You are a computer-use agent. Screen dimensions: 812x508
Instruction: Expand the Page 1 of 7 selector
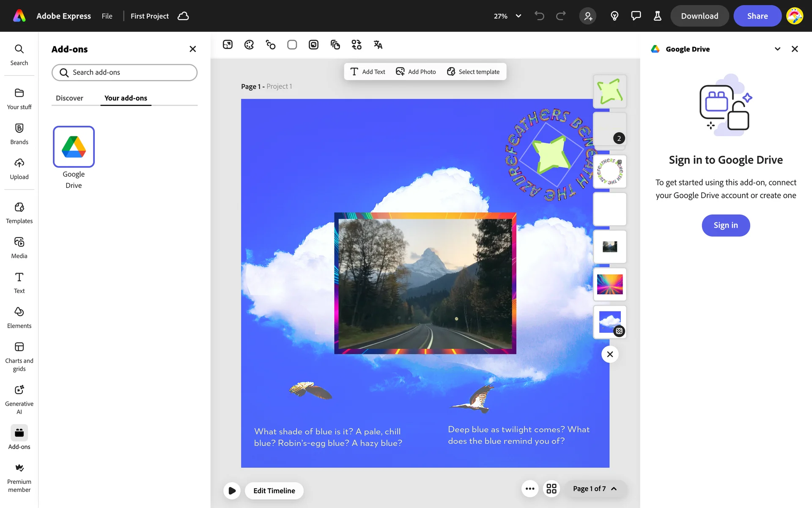click(595, 489)
